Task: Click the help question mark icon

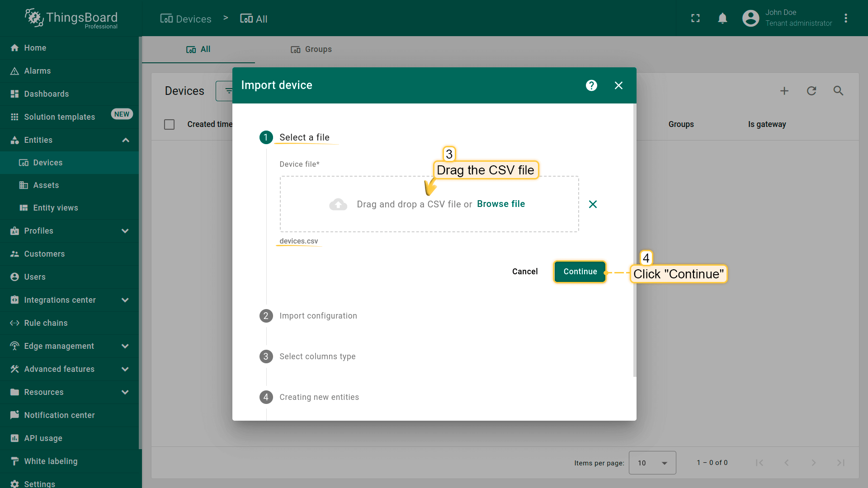Action: [591, 85]
